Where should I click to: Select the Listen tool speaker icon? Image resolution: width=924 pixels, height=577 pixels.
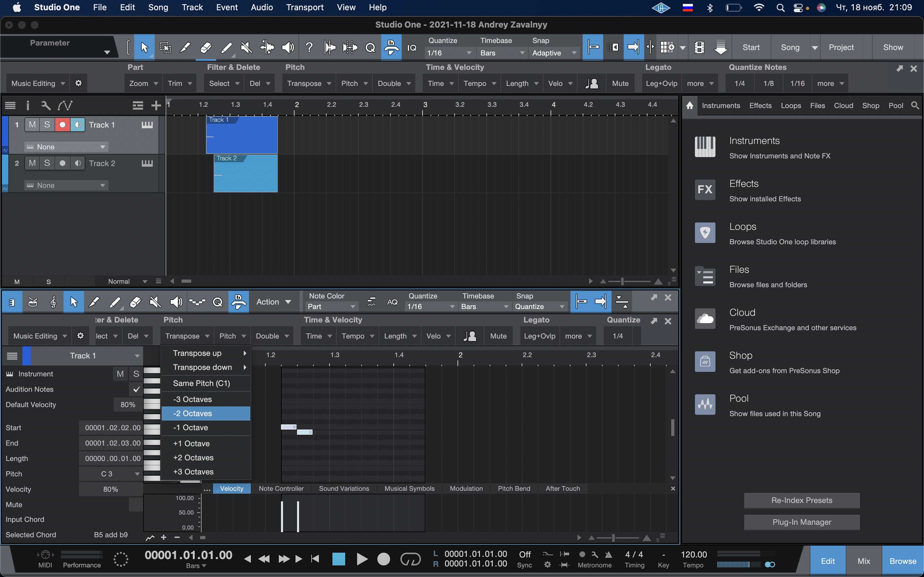point(288,47)
